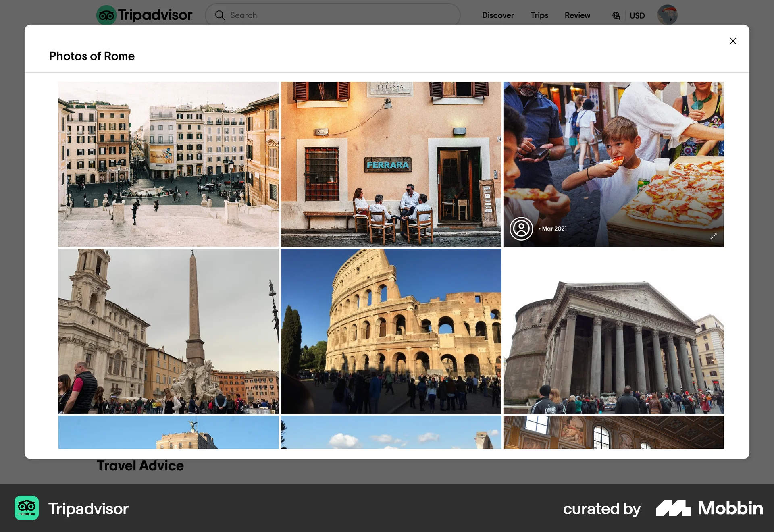
Task: Click the reviewer avatar on the pizza photo
Action: pos(521,229)
